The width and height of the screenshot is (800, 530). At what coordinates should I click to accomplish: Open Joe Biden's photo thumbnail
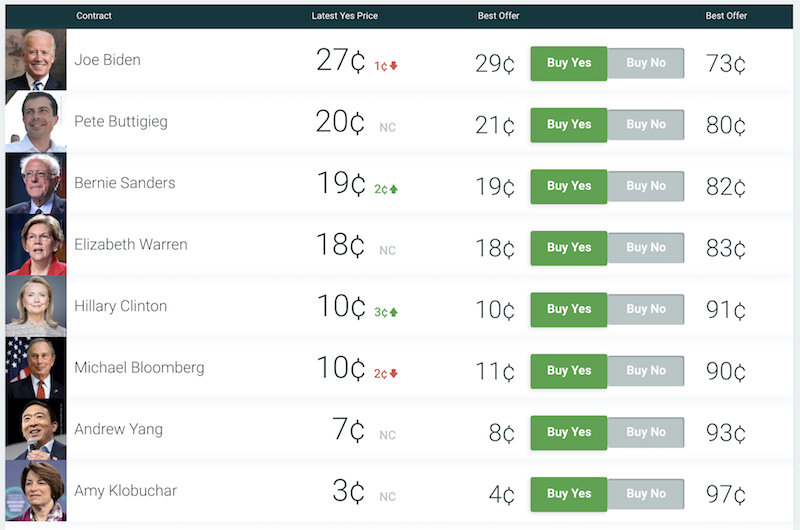[36, 60]
